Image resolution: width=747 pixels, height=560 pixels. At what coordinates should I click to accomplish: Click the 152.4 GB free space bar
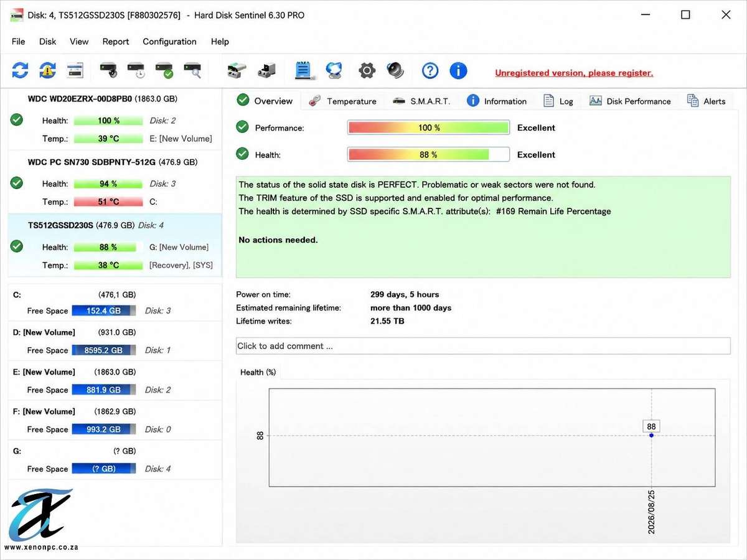pyautogui.click(x=103, y=310)
